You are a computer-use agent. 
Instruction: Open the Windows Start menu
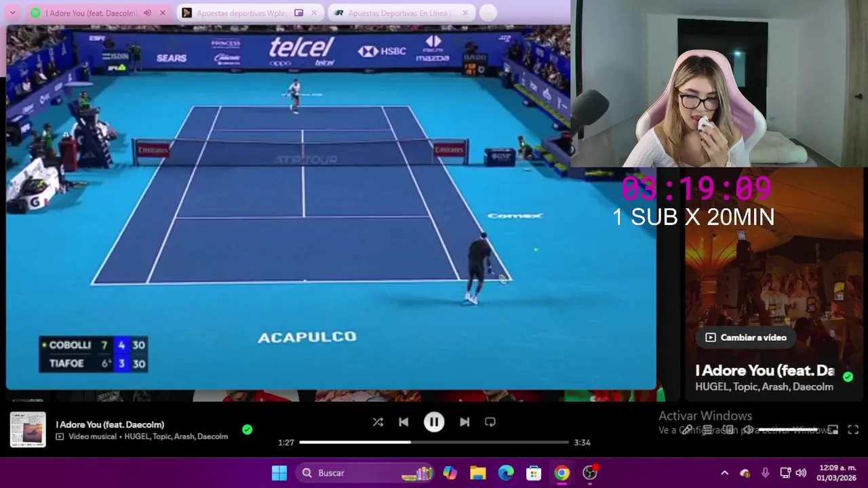[279, 473]
